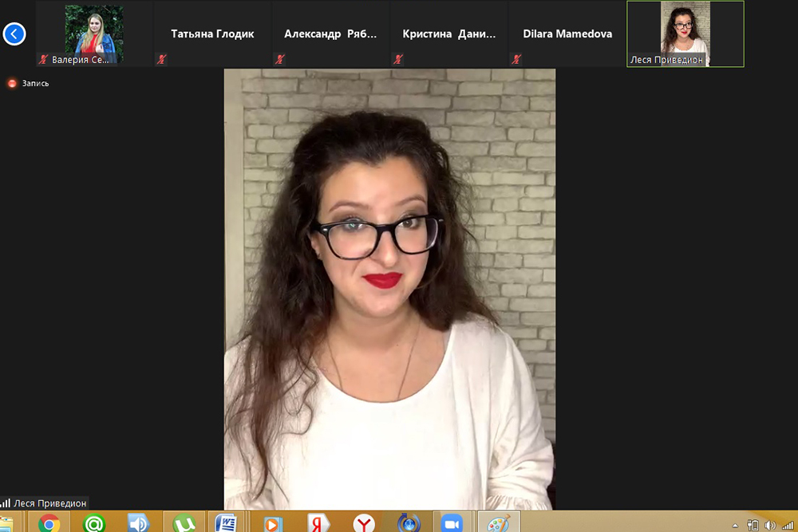Select Александр Ряб… participant tile
This screenshot has width=798, height=532.
coord(330,34)
